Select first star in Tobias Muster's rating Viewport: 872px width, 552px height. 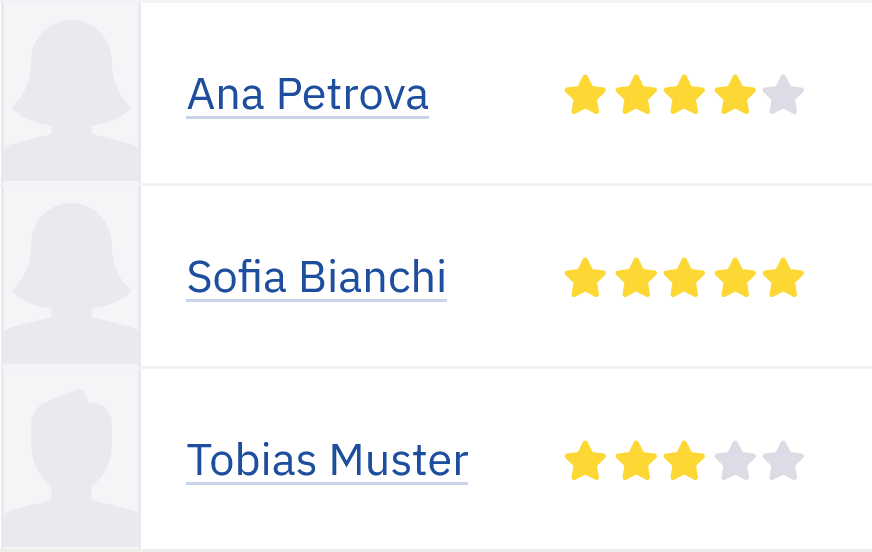[x=585, y=460]
